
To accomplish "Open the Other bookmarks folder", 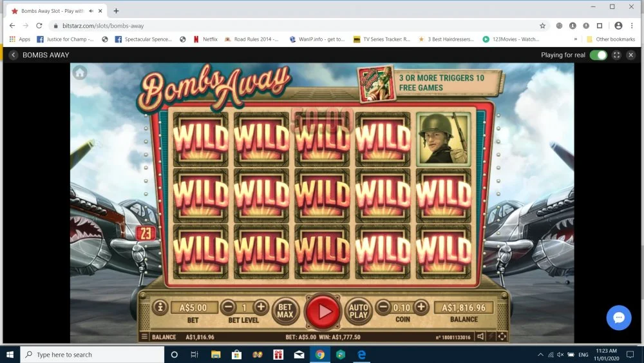I will (611, 39).
